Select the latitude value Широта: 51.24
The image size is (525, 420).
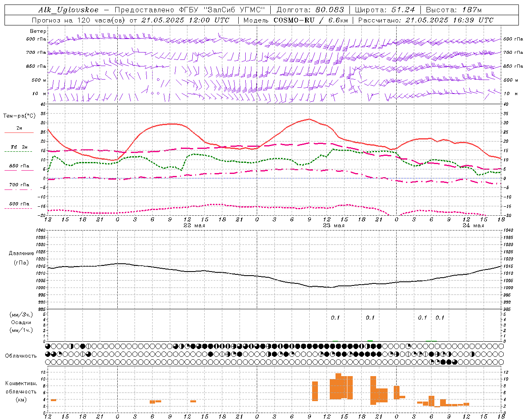pos(385,10)
